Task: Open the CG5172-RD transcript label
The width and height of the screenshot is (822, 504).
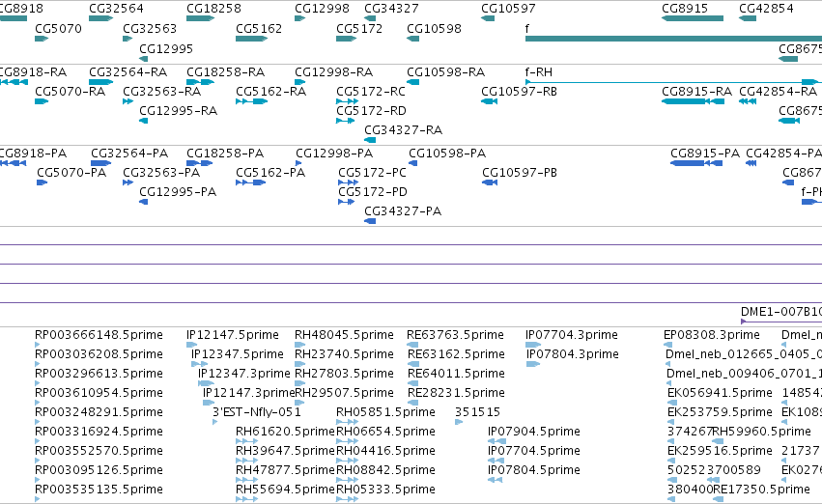Action: click(x=371, y=110)
